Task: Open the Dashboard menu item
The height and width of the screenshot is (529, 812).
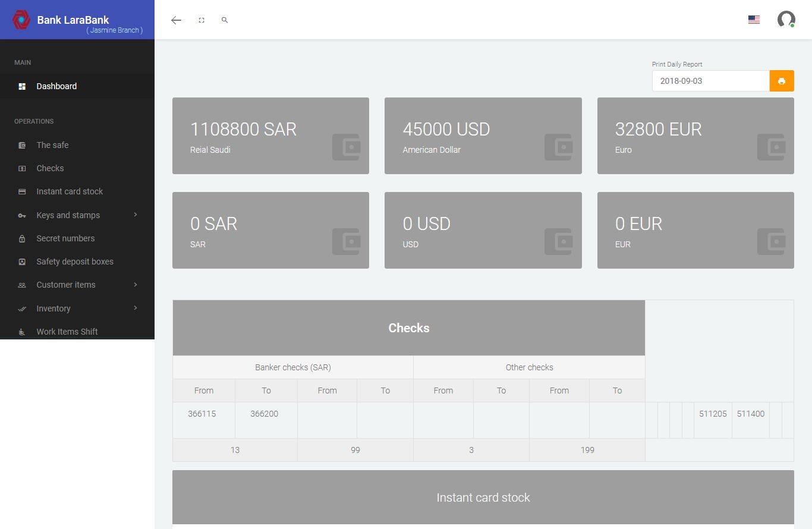Action: coord(57,86)
